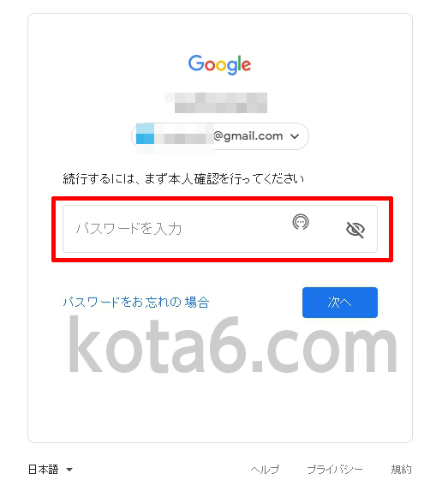Open the プライバシー footer link
The width and height of the screenshot is (448, 498).
[x=335, y=470]
